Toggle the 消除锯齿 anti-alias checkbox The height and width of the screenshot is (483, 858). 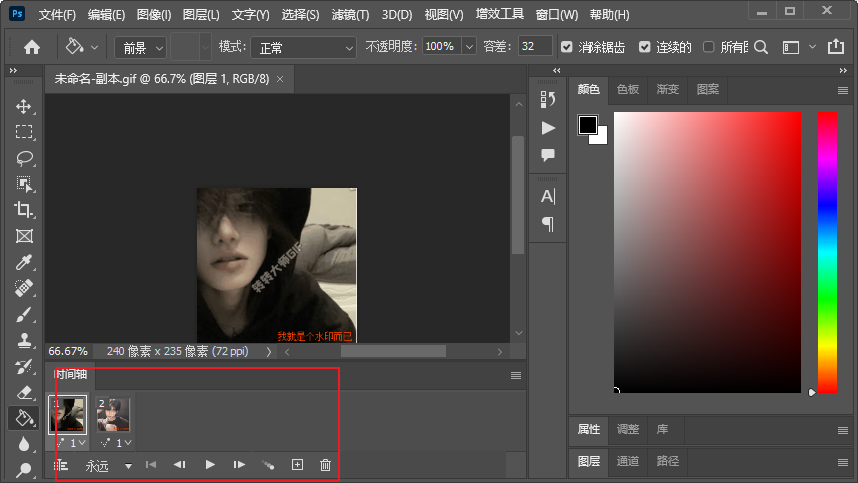point(568,47)
